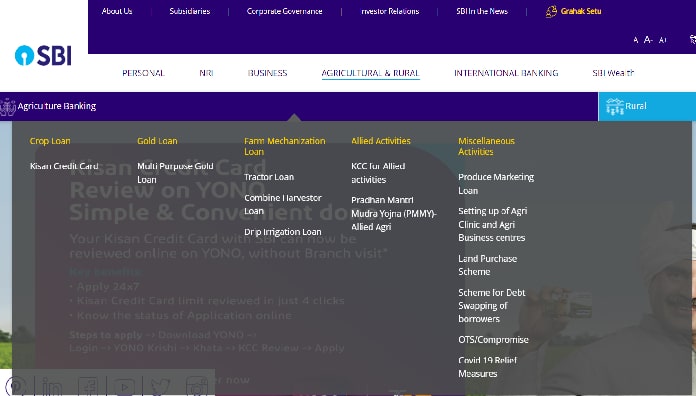696x396 pixels.
Task: Switch to Rural submenu label
Action: [x=636, y=106]
